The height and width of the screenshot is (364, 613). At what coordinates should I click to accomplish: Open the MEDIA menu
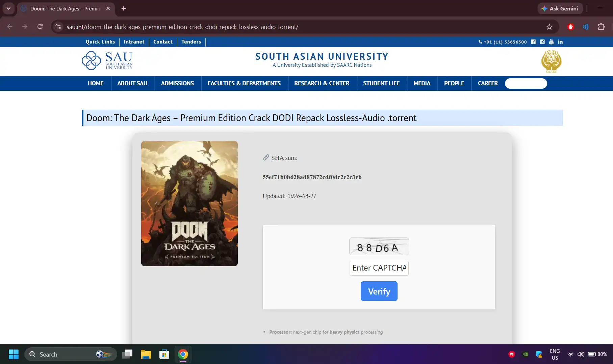[422, 83]
